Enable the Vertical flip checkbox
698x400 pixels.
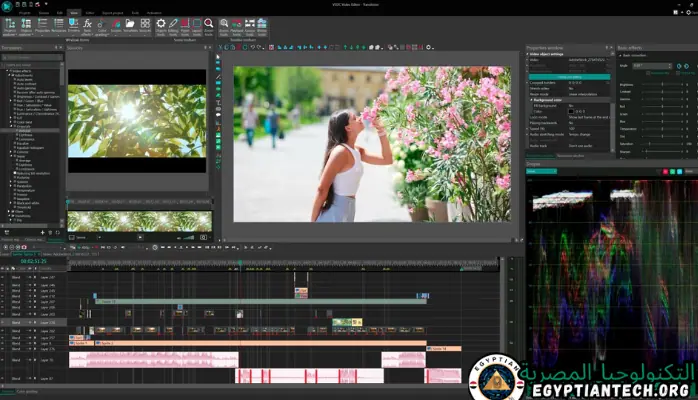pos(679,73)
